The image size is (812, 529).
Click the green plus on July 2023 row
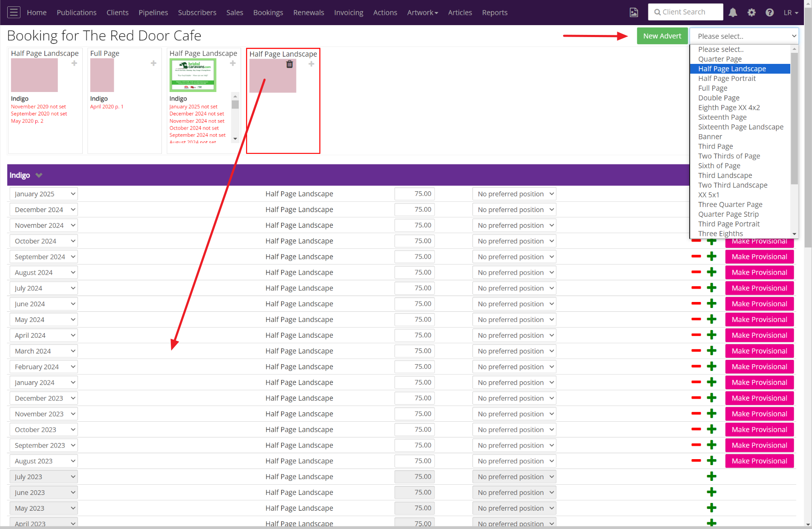pos(711,477)
